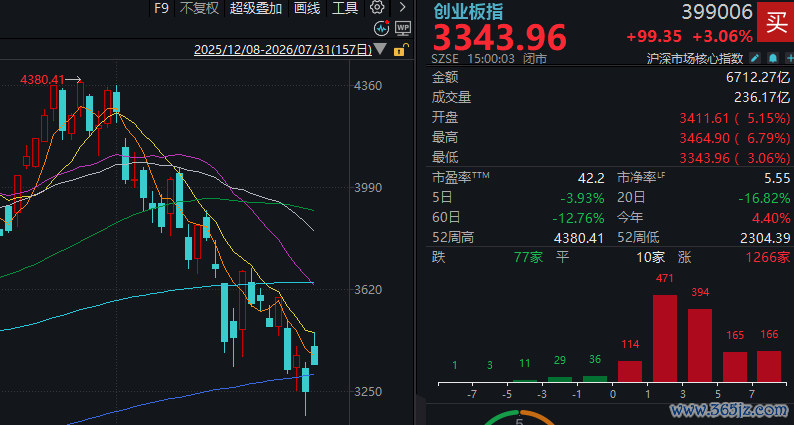Click the 涨 count 1266家

(x=768, y=257)
